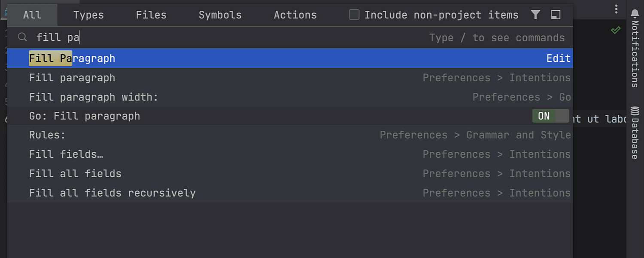644x258 pixels.
Task: Open results in Find tool window icon
Action: (x=556, y=15)
